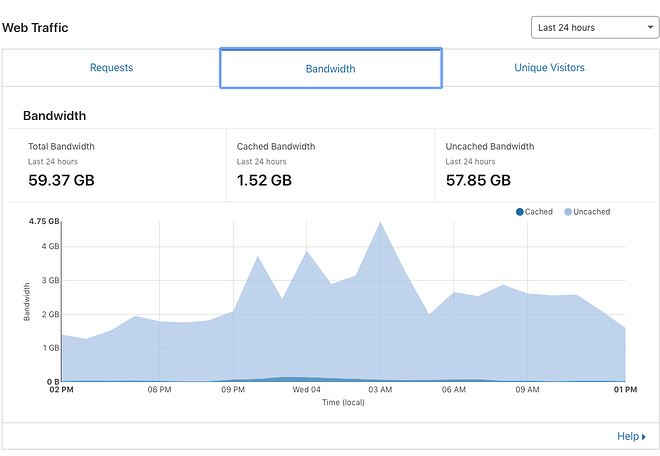660x456 pixels.
Task: Open the Last 24 hours time range dropdown
Action: point(595,27)
